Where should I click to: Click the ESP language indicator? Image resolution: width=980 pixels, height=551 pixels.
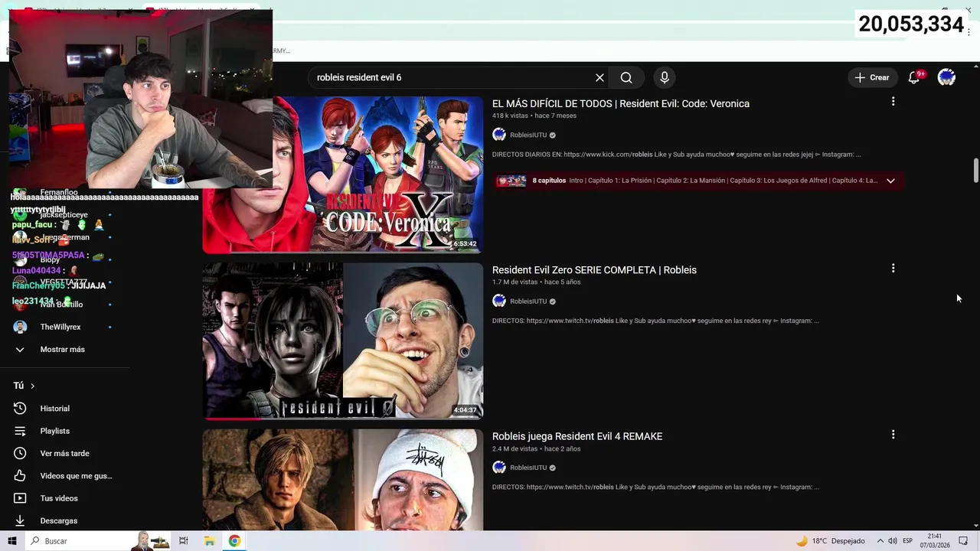pos(907,541)
